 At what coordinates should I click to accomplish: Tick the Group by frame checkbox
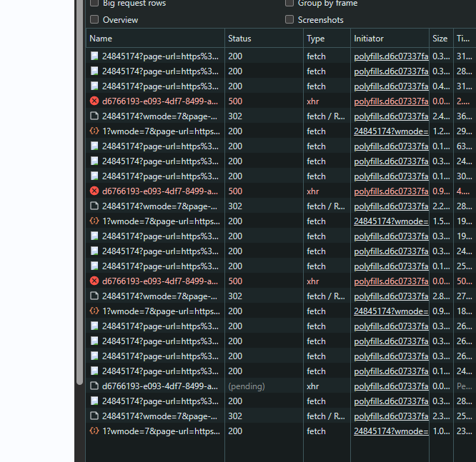tap(289, 3)
